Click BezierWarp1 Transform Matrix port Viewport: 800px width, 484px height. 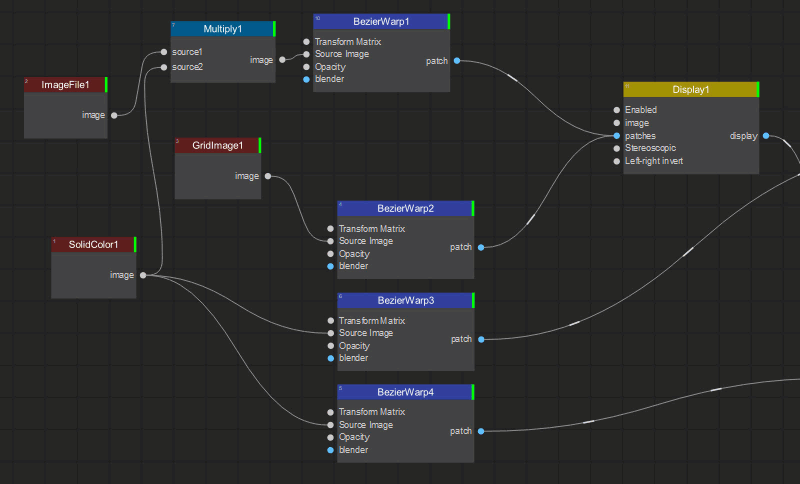[x=306, y=42]
